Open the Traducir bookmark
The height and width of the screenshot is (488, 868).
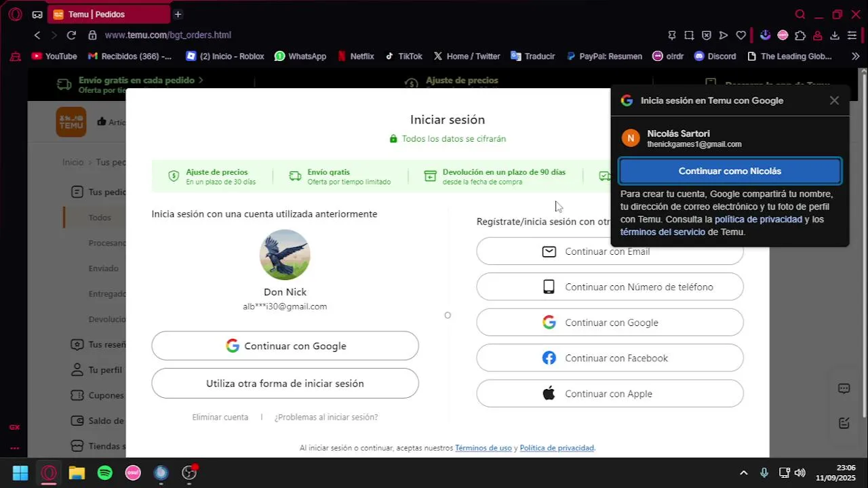coord(533,56)
